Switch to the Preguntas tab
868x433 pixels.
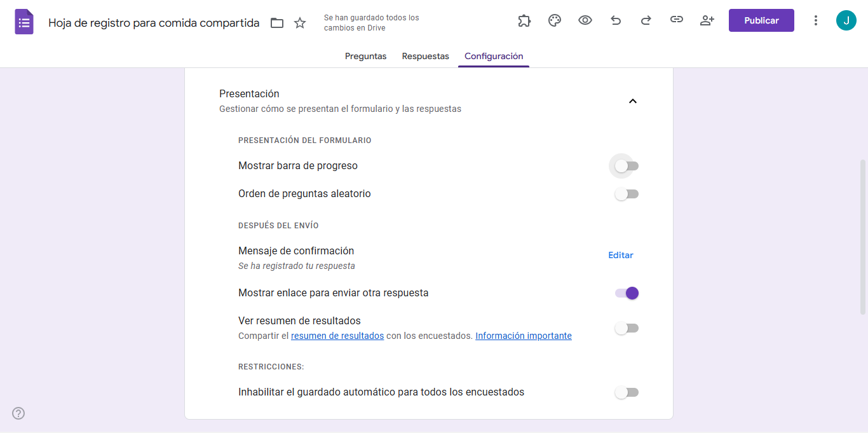365,56
